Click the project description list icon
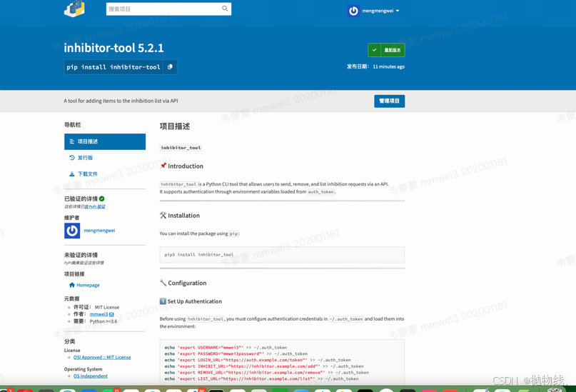This screenshot has height=392, width=576. tap(72, 141)
